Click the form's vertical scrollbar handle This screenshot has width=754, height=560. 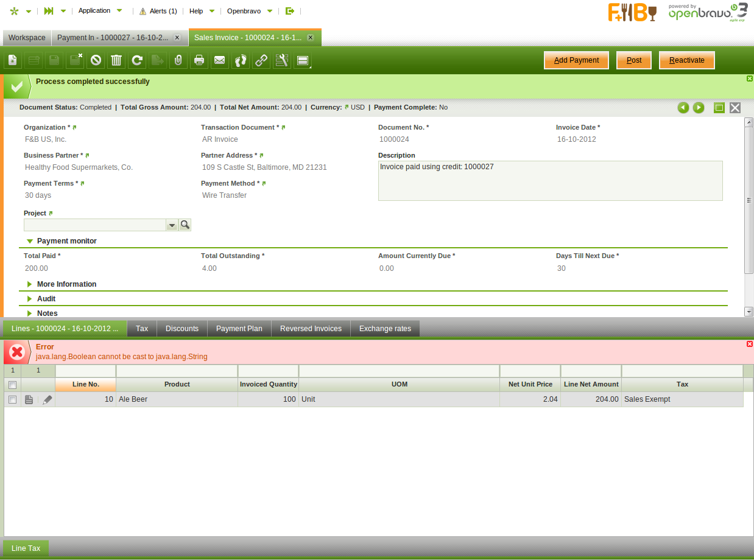click(749, 200)
